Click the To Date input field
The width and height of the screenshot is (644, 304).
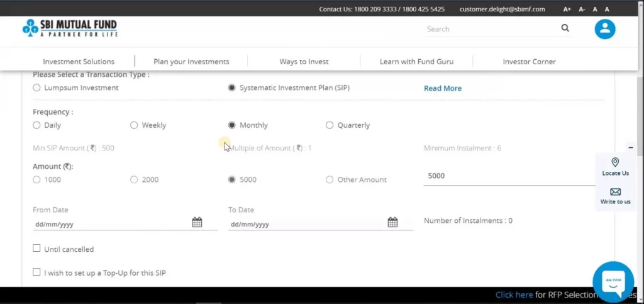(x=307, y=224)
